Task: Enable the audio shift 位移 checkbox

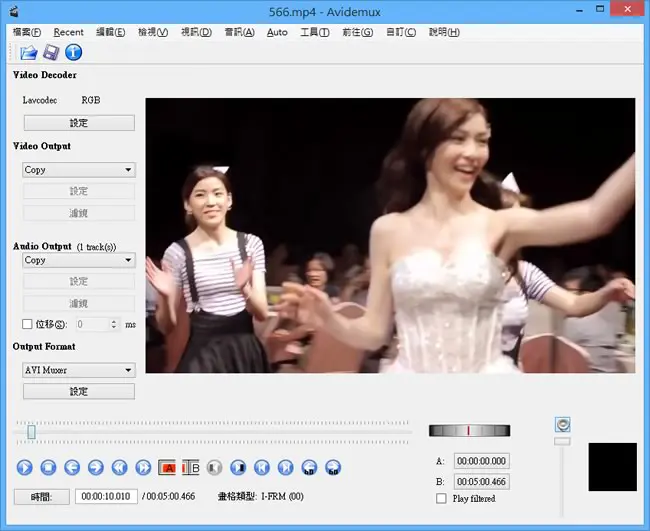Action: 27,324
